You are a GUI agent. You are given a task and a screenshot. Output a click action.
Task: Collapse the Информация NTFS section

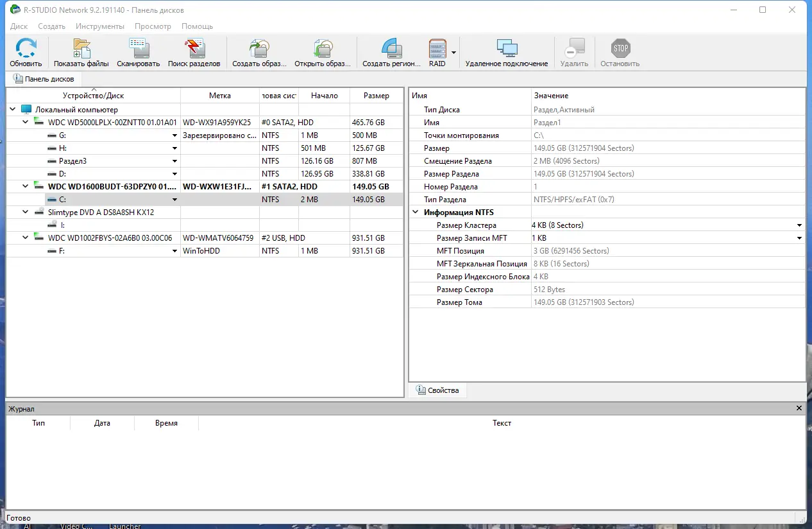tap(414, 212)
